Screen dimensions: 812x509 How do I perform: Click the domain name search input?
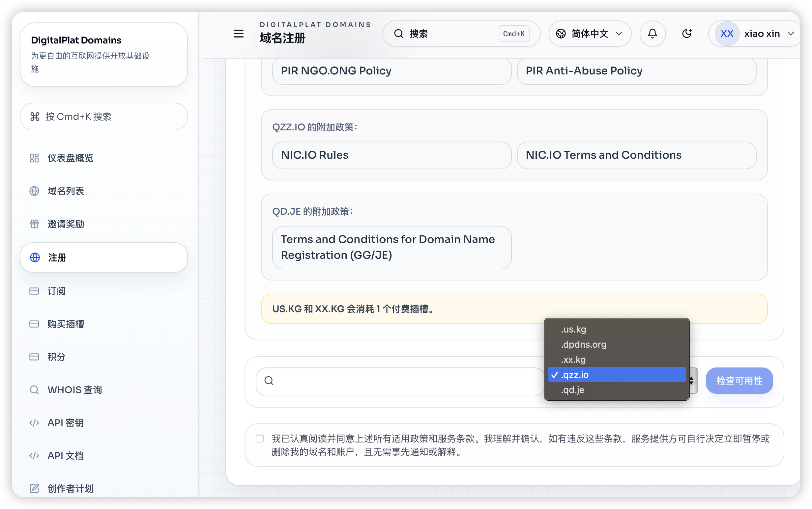[404, 381]
